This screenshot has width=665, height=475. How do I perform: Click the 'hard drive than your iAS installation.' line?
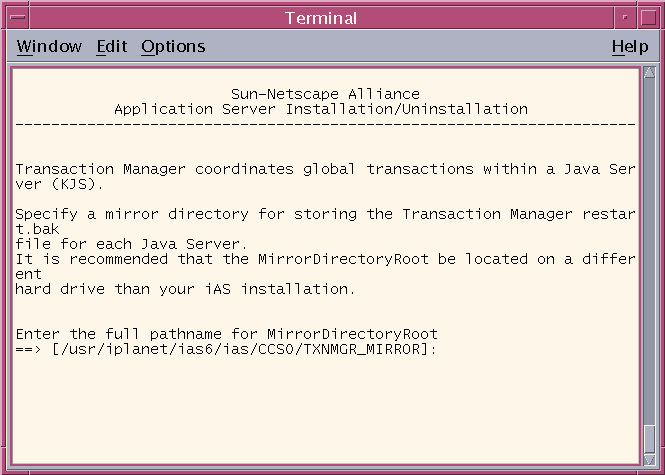pyautogui.click(x=185, y=289)
